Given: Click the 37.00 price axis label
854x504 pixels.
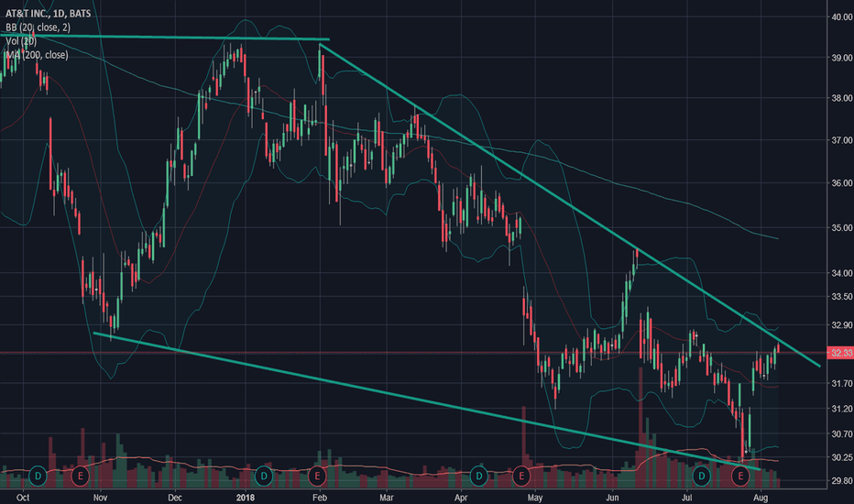Looking at the screenshot, I should 841,140.
